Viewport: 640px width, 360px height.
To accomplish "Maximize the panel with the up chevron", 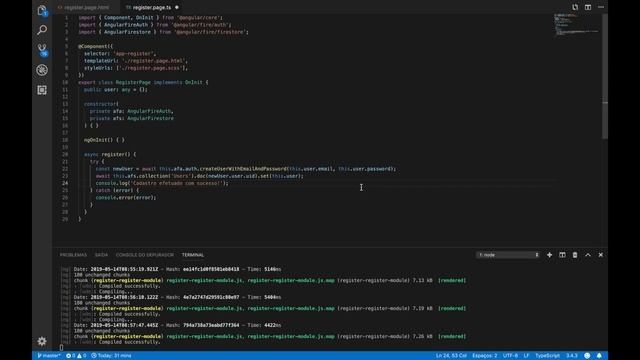I will click(x=588, y=255).
